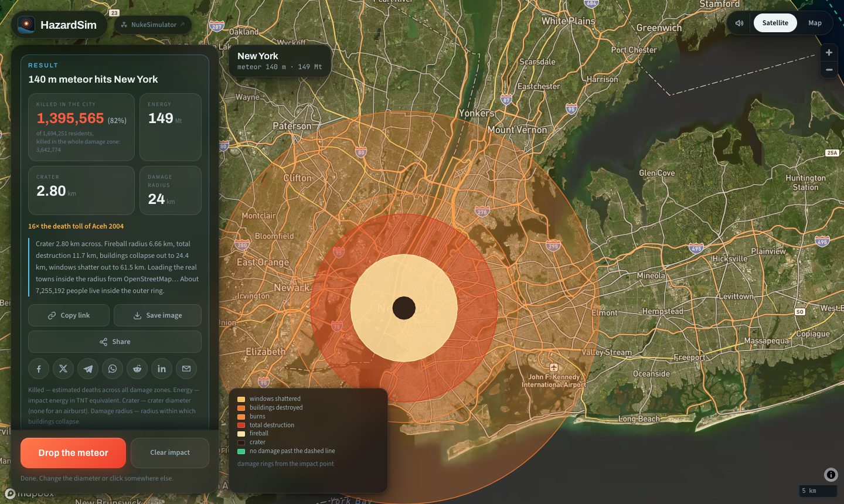
Task: Share result on Telegram
Action: [88, 369]
